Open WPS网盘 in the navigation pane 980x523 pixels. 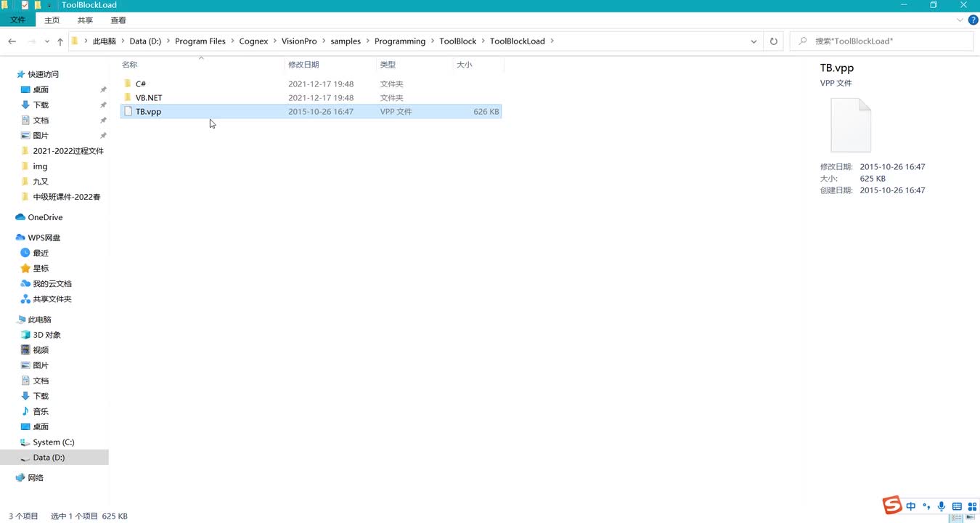point(44,238)
